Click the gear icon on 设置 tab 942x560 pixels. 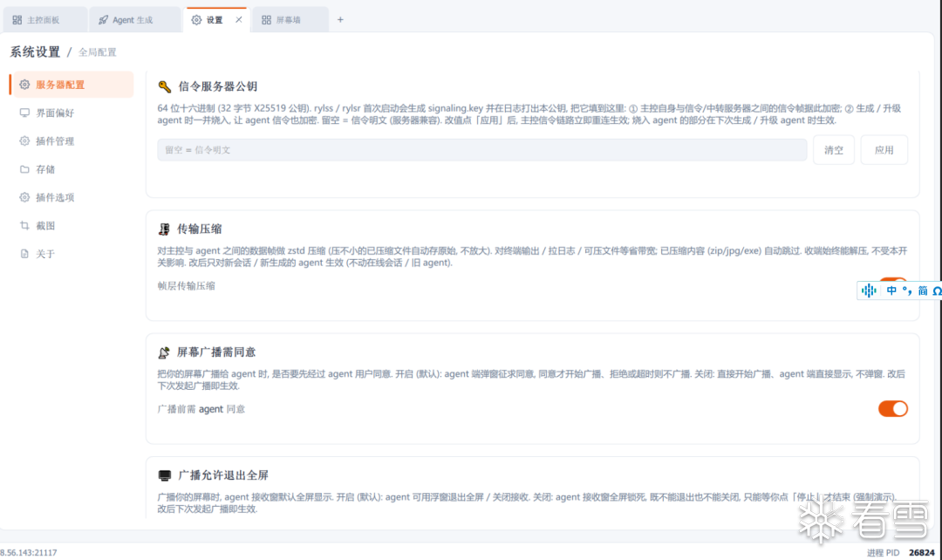click(x=196, y=20)
